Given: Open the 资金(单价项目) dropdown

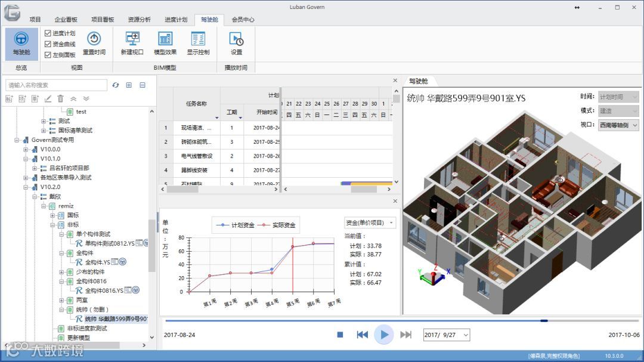Looking at the screenshot, I should (370, 222).
